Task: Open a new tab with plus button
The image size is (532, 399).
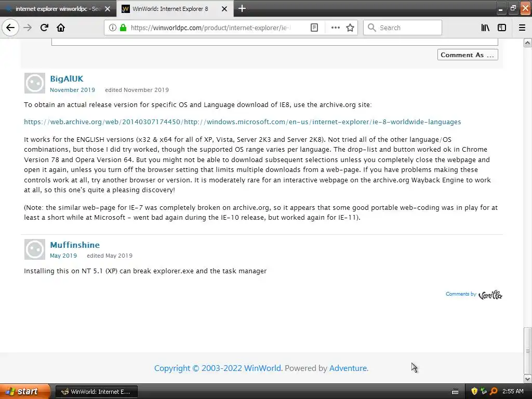Action: tap(242, 8)
